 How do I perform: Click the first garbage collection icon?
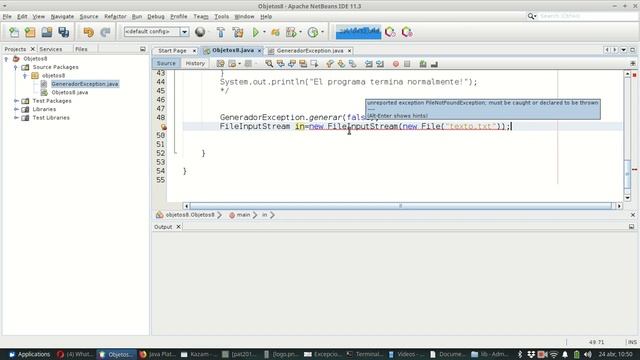[x=390, y=32]
